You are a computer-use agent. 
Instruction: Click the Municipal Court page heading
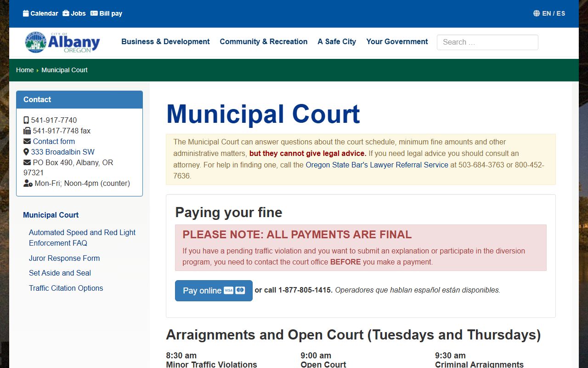(263, 114)
